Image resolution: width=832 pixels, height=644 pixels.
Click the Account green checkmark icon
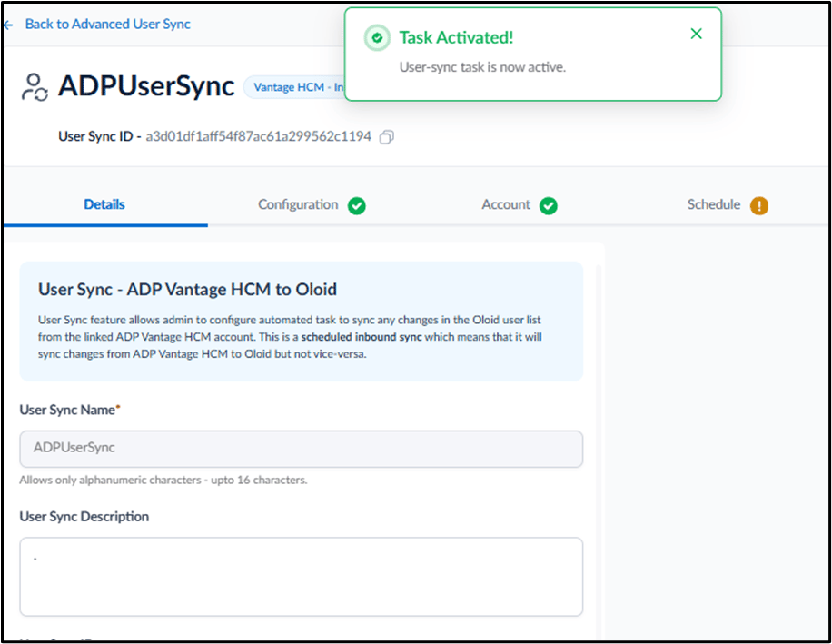(x=548, y=206)
